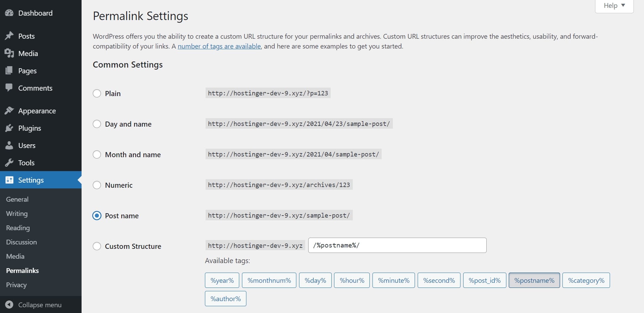644x313 pixels.
Task: Open Writing settings submenu
Action: (x=17, y=214)
